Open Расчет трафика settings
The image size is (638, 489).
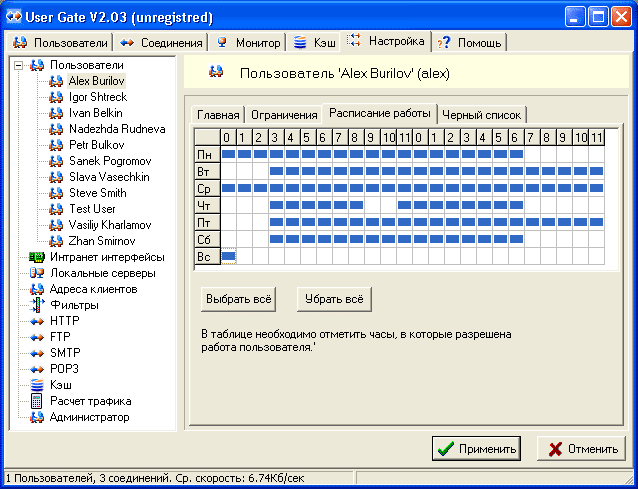(91, 401)
